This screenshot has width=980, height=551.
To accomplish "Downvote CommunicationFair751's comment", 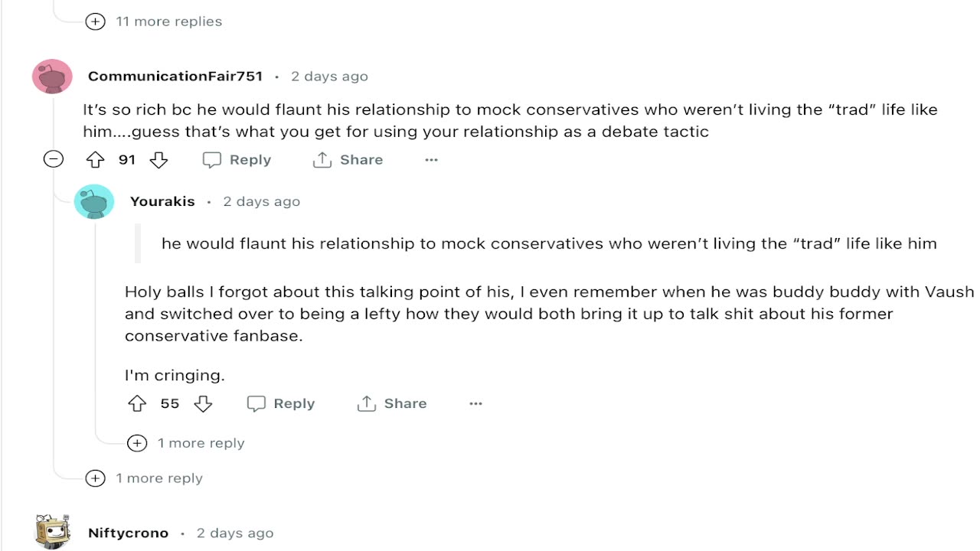I will (158, 160).
